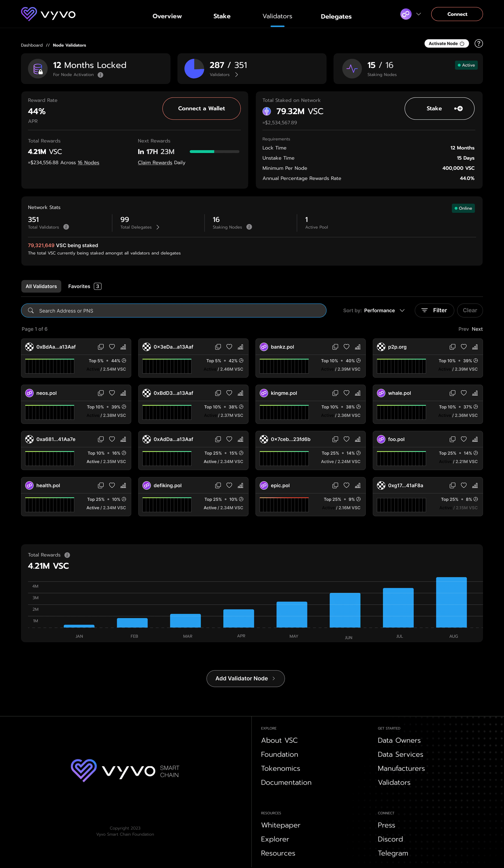The height and width of the screenshot is (868, 504).
Task: Click the Dashboard breadcrumb
Action: (32, 45)
